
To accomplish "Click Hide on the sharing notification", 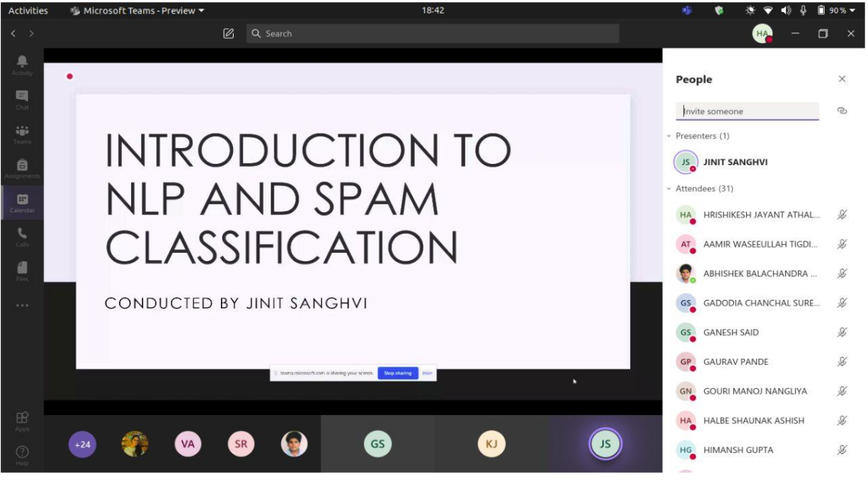I will tap(427, 373).
